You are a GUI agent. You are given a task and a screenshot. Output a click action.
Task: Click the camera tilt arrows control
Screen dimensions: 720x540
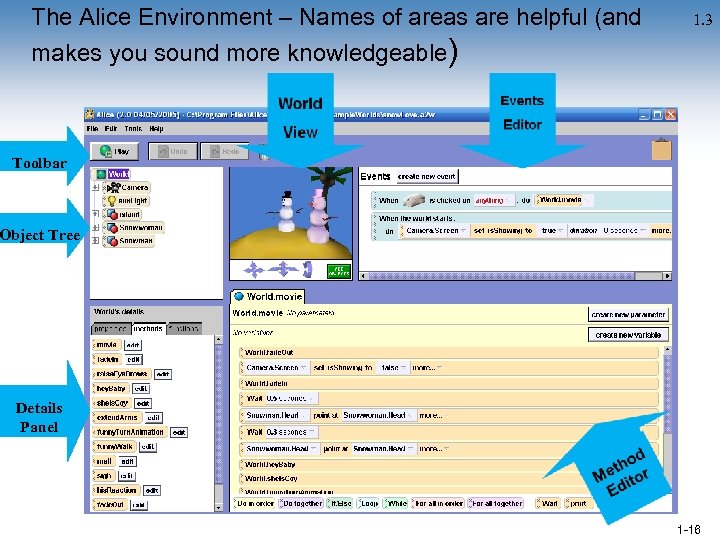[x=307, y=270]
